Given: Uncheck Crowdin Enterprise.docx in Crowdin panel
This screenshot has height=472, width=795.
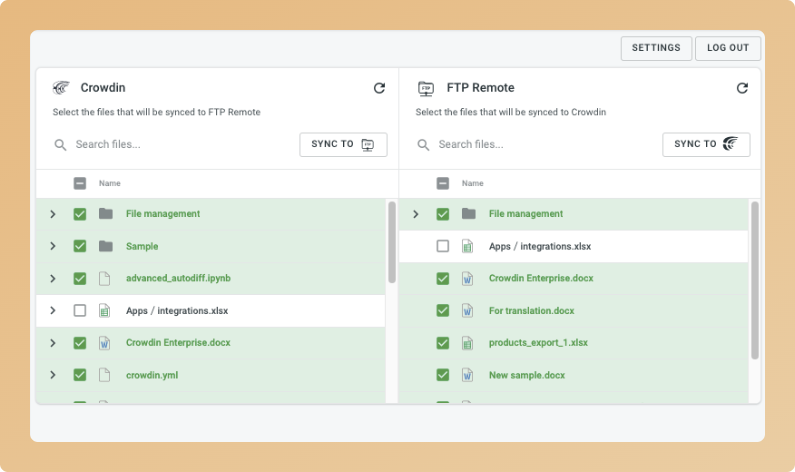Looking at the screenshot, I should coord(80,343).
